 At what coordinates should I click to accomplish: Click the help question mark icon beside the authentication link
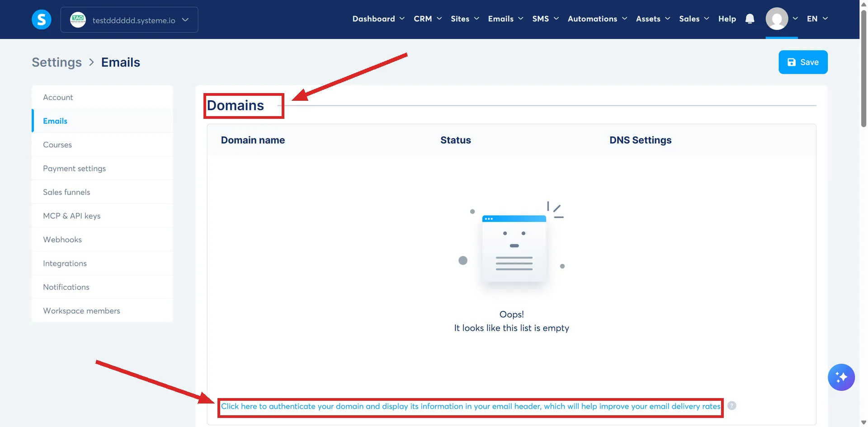coord(731,406)
